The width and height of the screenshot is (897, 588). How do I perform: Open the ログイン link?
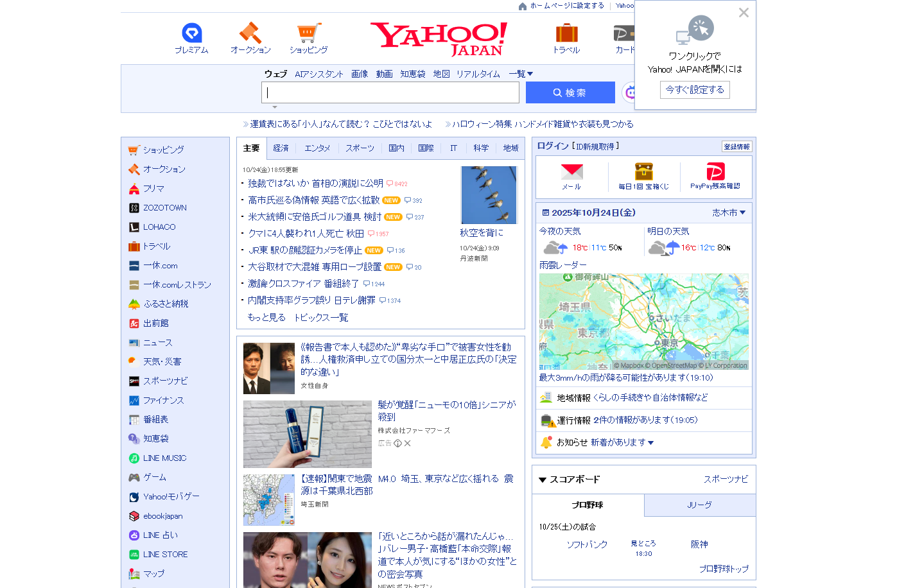[x=553, y=146]
